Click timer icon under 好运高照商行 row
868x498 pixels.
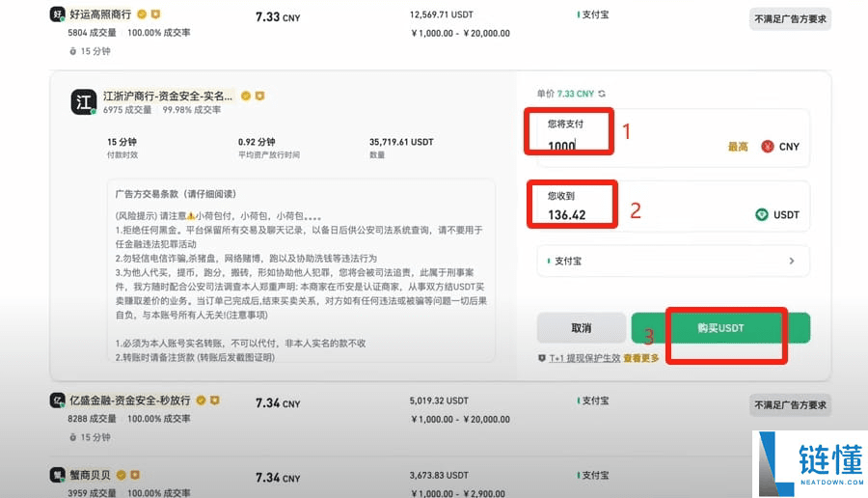[72, 51]
